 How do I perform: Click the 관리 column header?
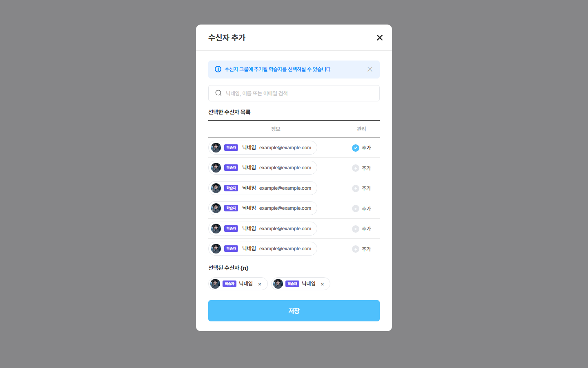tap(361, 129)
